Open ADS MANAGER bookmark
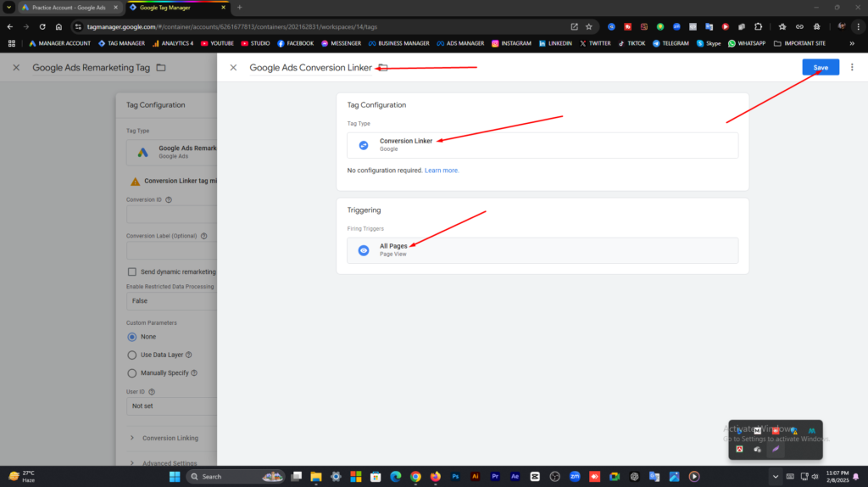Viewport: 868px width, 487px height. pos(460,43)
